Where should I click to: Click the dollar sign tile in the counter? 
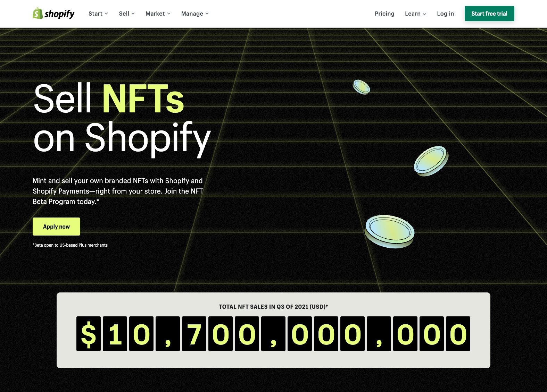tap(89, 334)
